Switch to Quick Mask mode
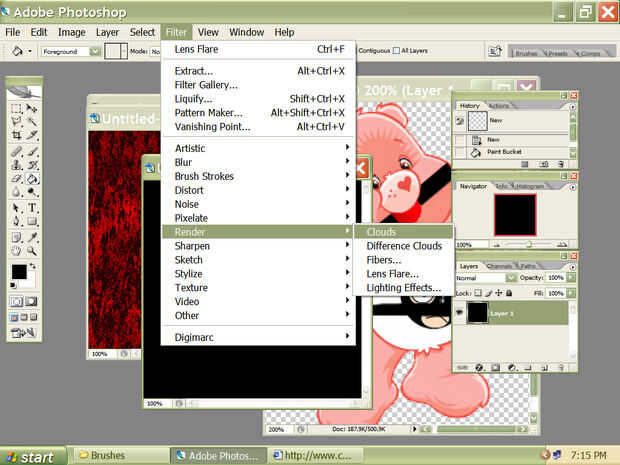620x465 pixels. pos(31,302)
